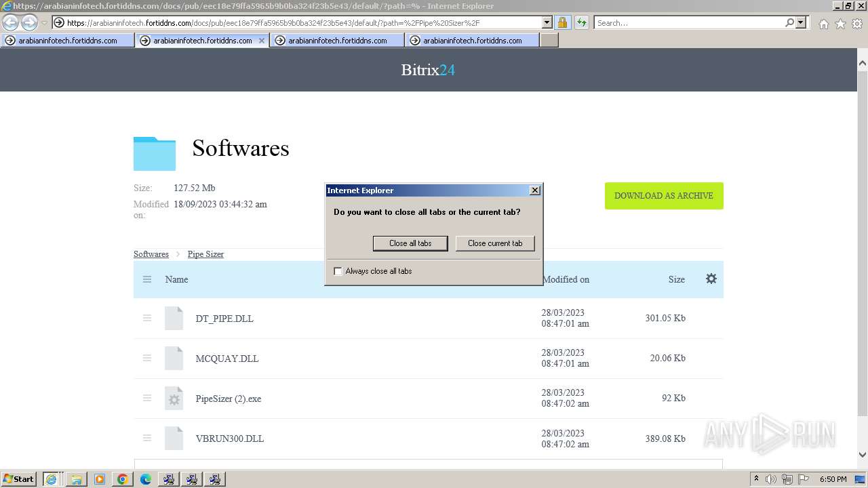Screen dimensions: 868x488
Task: Close the active second tab
Action: click(x=262, y=41)
